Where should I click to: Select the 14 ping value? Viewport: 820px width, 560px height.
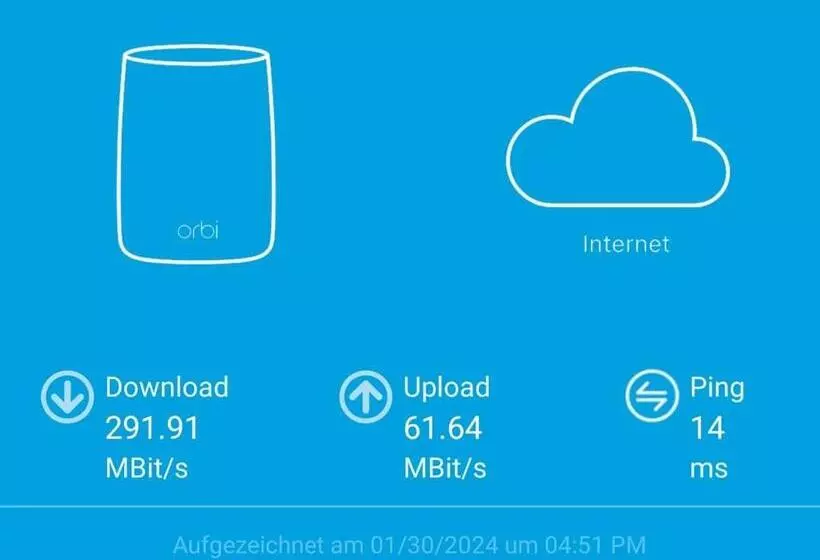point(708,428)
